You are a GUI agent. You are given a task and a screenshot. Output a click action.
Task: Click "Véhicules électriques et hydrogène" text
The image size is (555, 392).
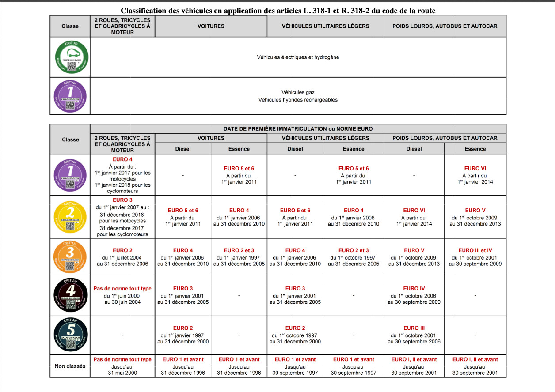pyautogui.click(x=298, y=57)
